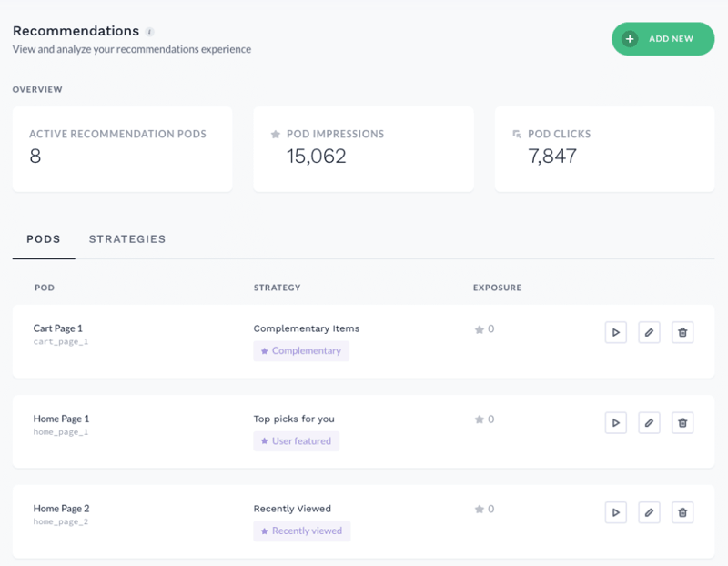Screen dimensions: 728x566
Task: Run preview for Cart Page 1 pod
Action: [616, 332]
